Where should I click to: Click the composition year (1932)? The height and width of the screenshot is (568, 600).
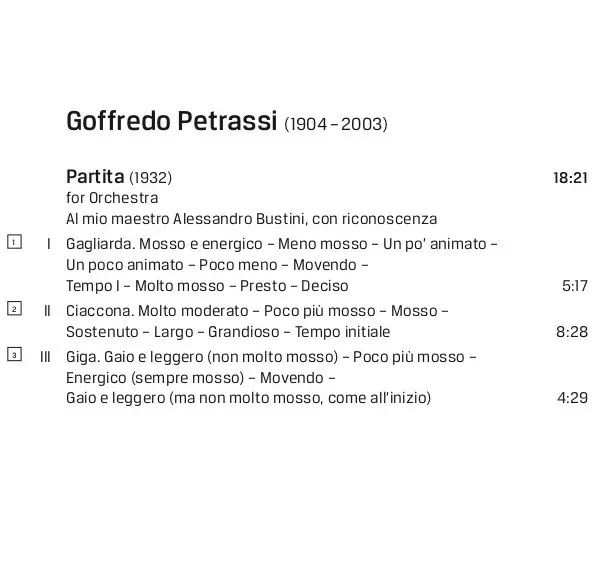click(151, 178)
